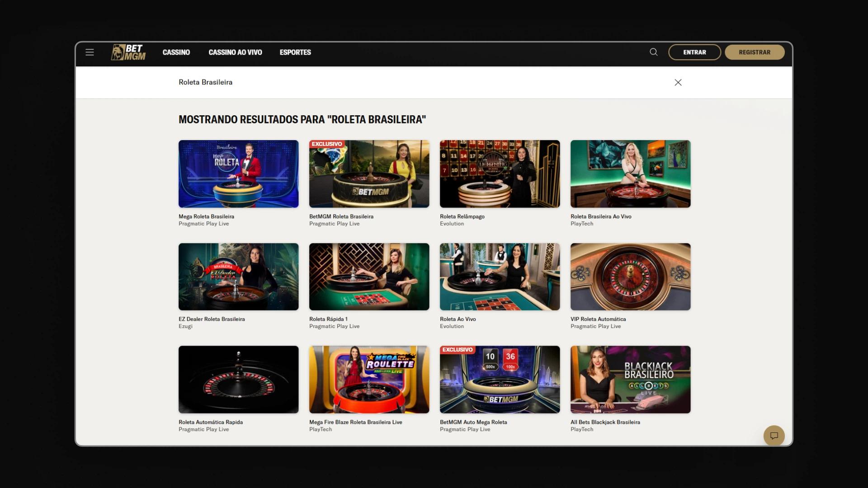This screenshot has height=488, width=868.
Task: Open Mega Fire Blaze Roleta thumbnail
Action: pos(369,380)
